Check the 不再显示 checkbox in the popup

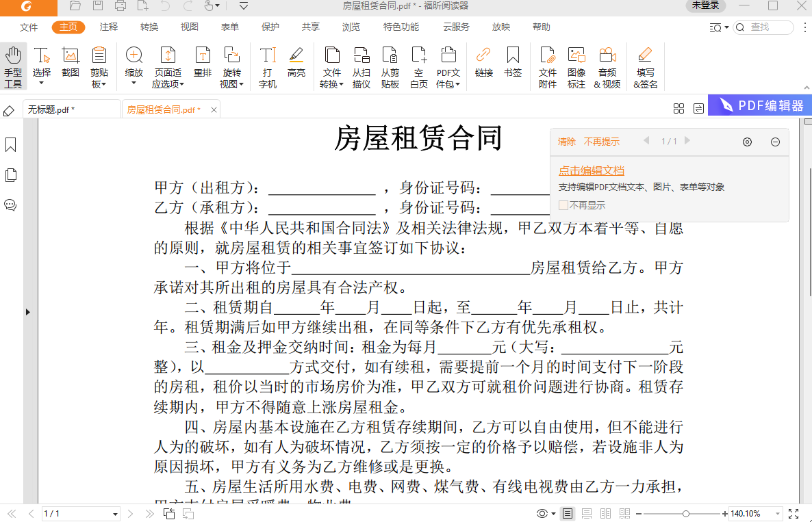click(x=563, y=205)
